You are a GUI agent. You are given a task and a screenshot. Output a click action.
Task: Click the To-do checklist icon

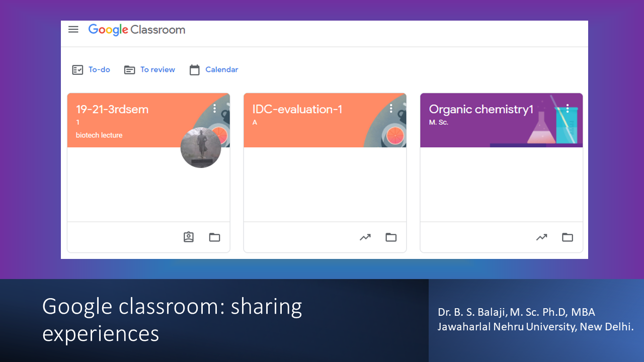point(77,70)
